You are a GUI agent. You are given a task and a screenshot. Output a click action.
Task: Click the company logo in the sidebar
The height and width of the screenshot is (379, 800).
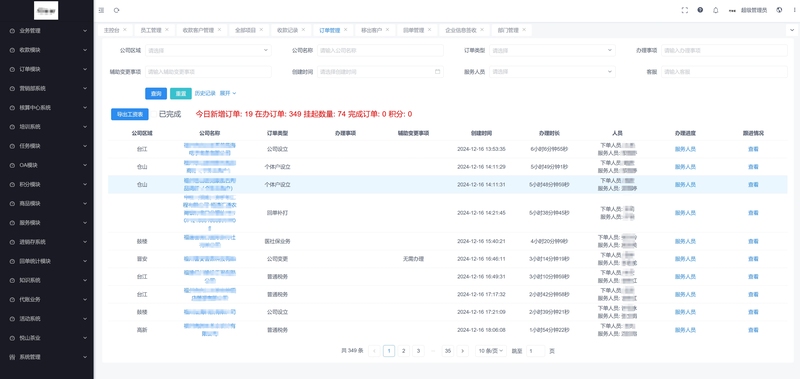point(46,10)
